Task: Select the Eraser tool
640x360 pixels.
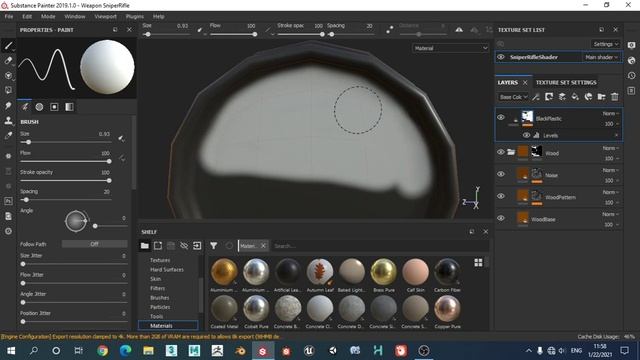Action: pyautogui.click(x=8, y=60)
